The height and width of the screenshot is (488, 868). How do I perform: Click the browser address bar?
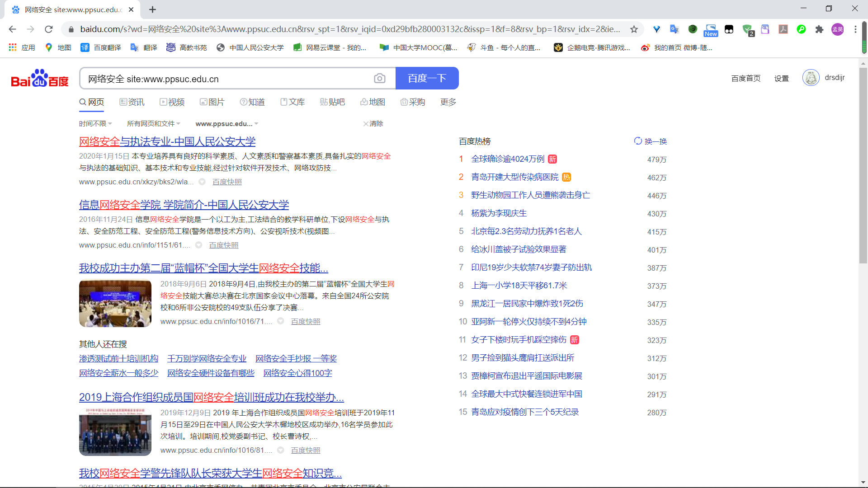click(x=350, y=29)
